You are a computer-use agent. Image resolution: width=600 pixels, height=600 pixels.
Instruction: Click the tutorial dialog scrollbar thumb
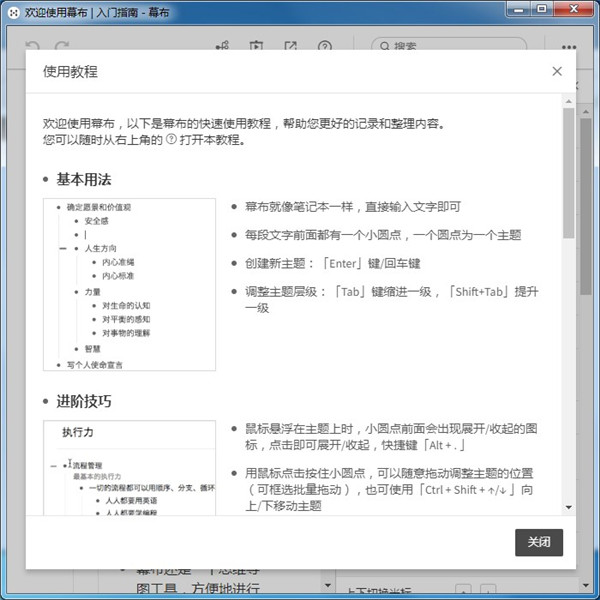(569, 173)
